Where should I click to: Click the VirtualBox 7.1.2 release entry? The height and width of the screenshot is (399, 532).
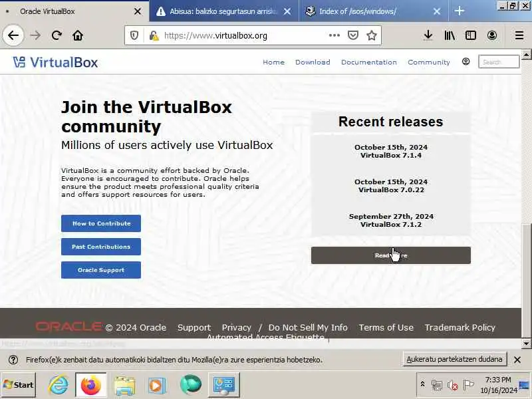click(x=391, y=221)
